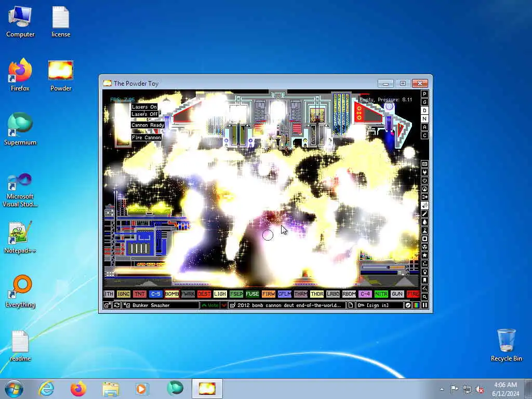Select the TNT element

(139, 294)
